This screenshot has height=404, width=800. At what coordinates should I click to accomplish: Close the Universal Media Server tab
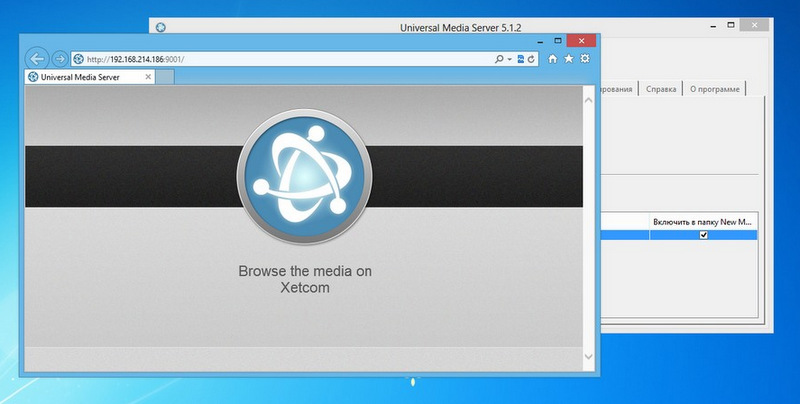pyautogui.click(x=148, y=77)
